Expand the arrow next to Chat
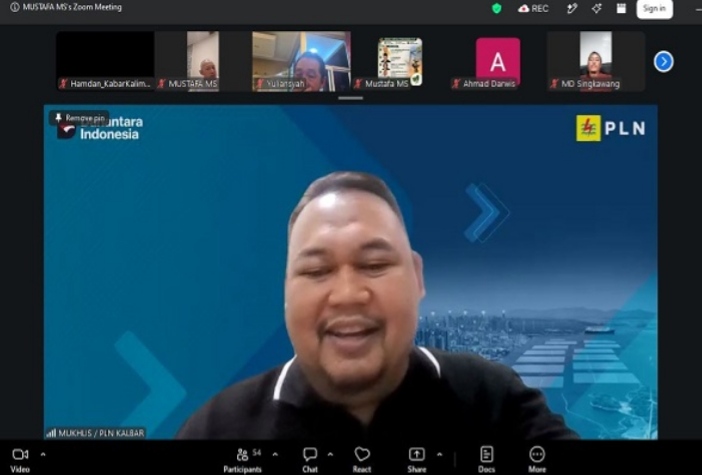The image size is (702, 475). point(330,454)
